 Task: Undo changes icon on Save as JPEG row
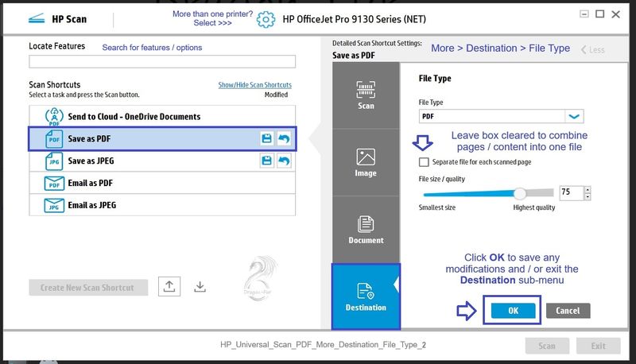point(284,161)
